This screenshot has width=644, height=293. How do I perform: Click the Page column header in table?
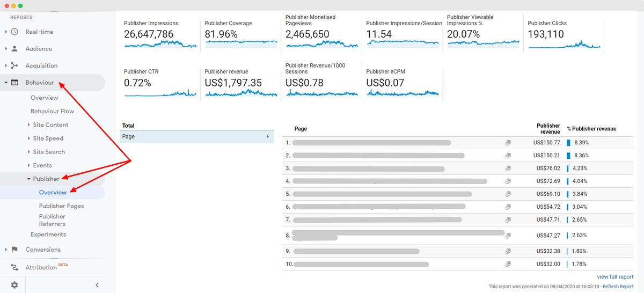tap(301, 129)
